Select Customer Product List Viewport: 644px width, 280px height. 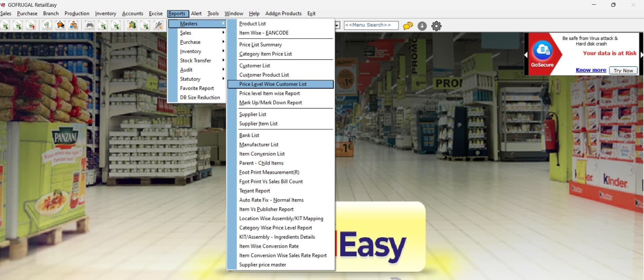[280, 75]
